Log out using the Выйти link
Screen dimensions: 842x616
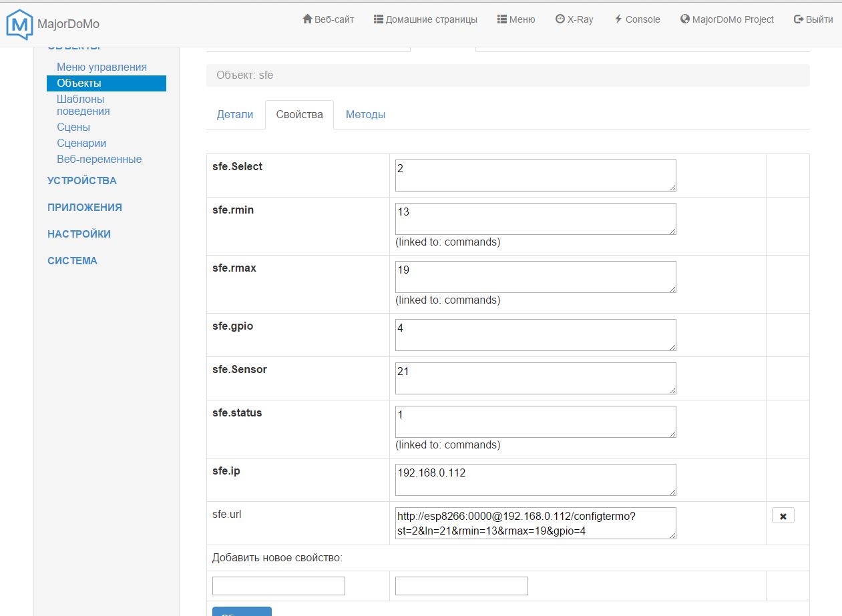pos(813,19)
